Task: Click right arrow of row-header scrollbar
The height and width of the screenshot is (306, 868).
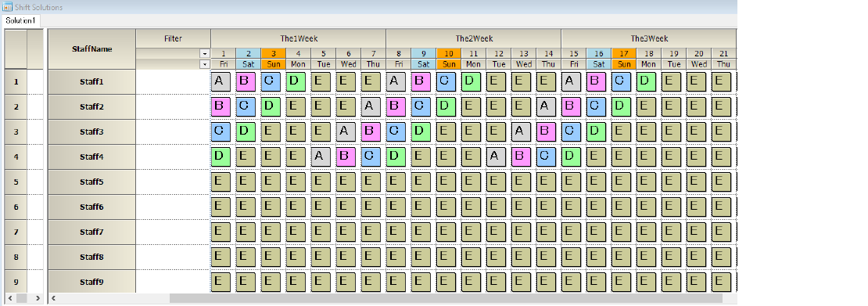Action: tap(38, 298)
